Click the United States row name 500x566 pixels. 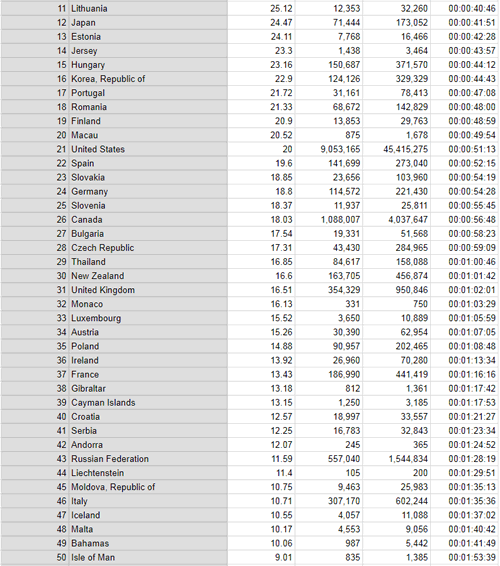[148, 149]
